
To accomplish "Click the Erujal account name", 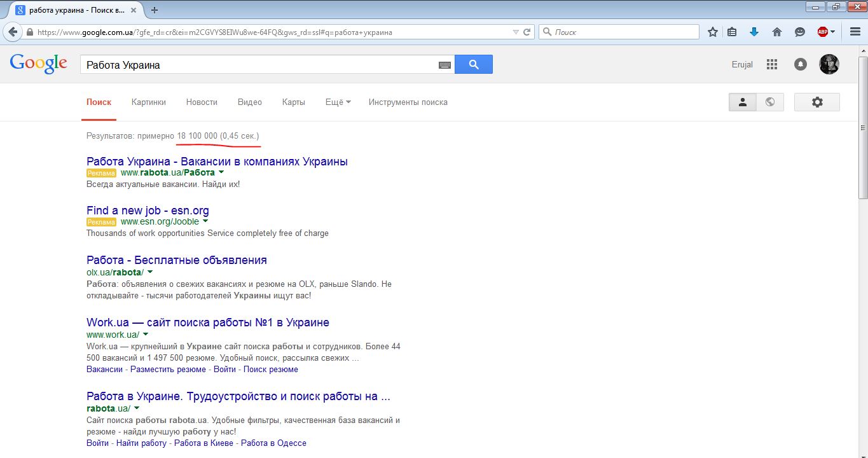I will 742,64.
